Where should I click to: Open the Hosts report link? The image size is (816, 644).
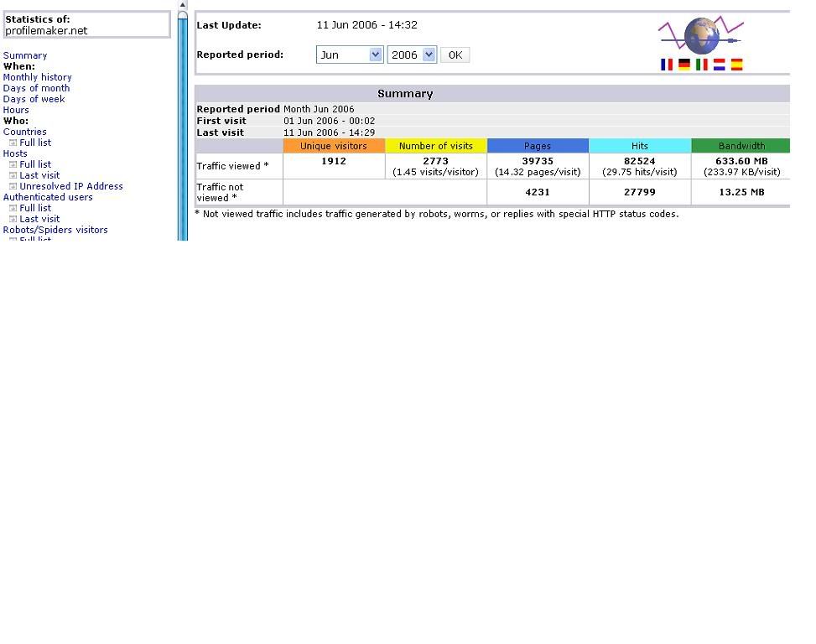15,153
